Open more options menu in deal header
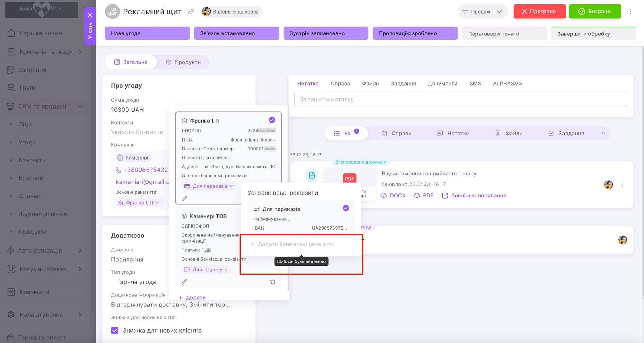644x343 pixels. coord(630,12)
